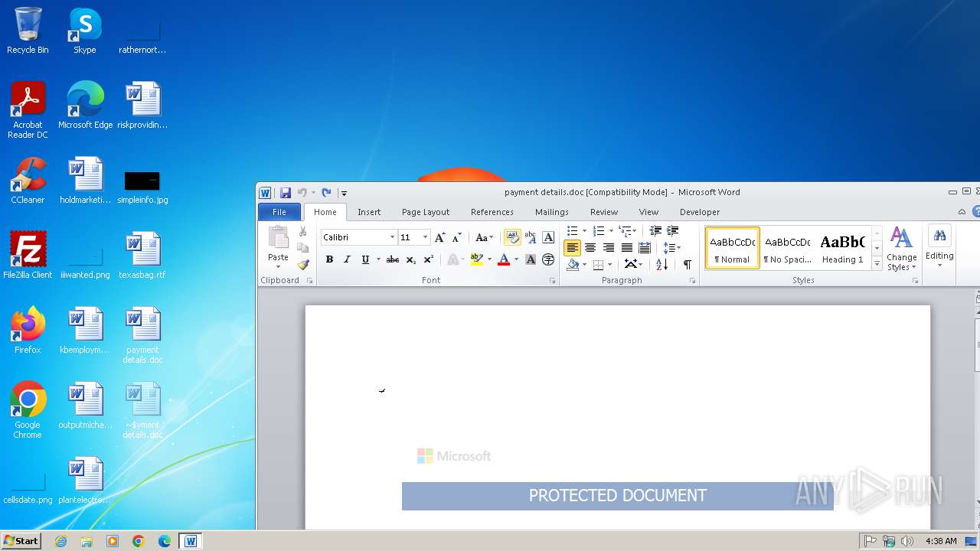Open the File tab
The image size is (980, 551).
point(279,212)
